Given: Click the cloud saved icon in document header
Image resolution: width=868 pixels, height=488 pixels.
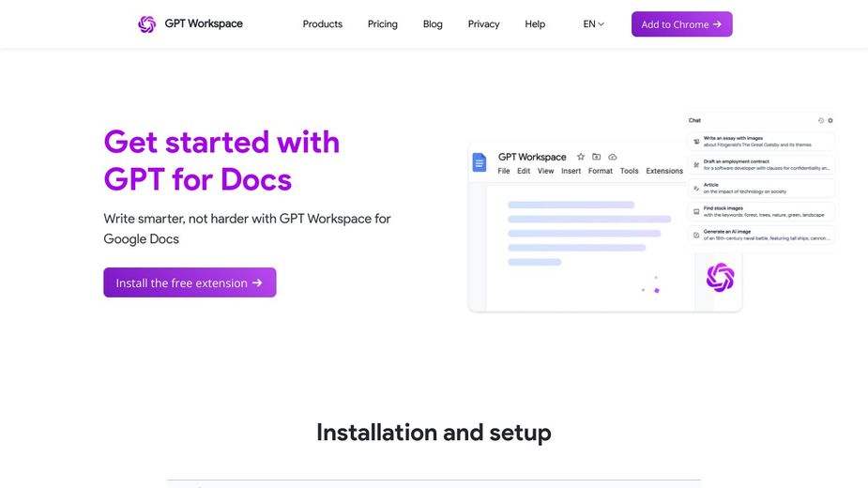Looking at the screenshot, I should point(613,157).
